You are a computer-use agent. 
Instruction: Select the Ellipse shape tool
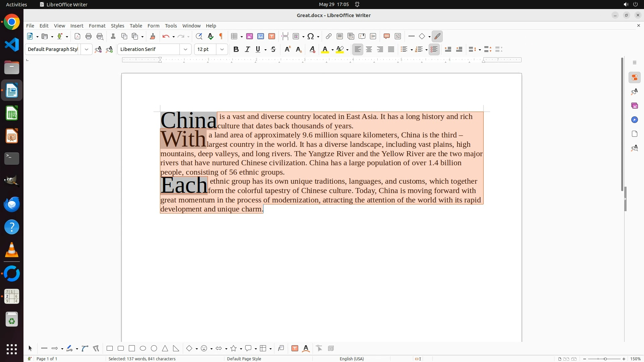click(143, 348)
